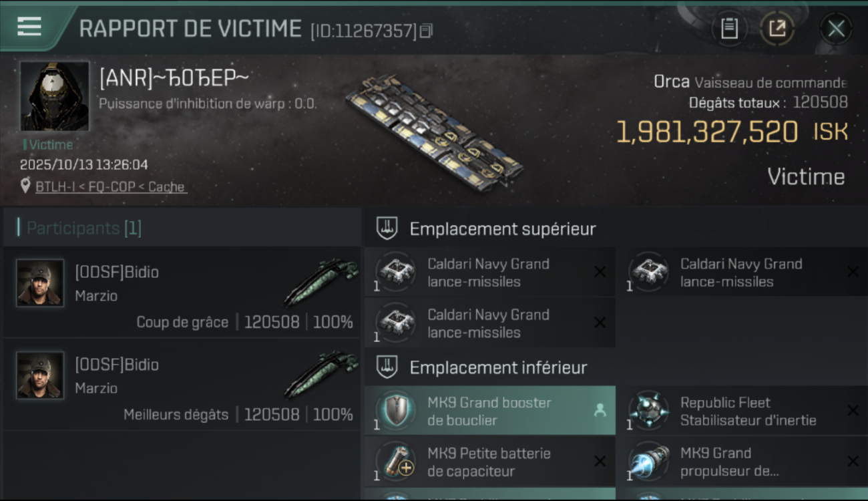Click X beside MK9 Petite batterie
868x501 pixels.
click(x=600, y=462)
